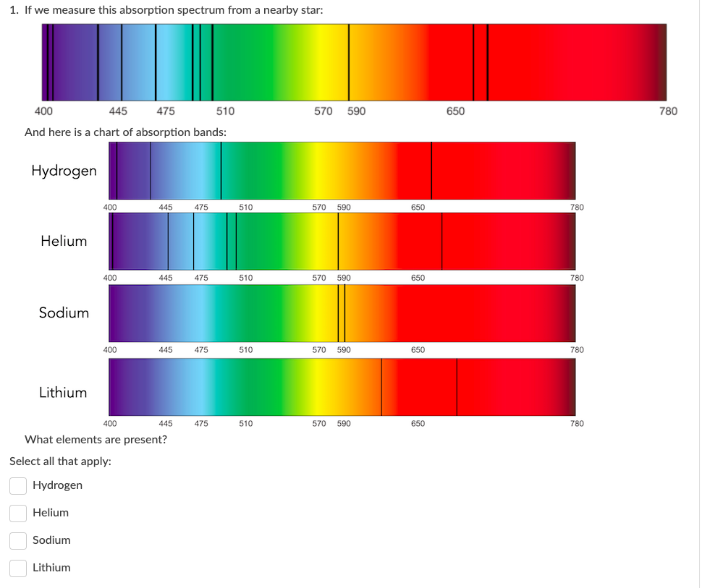
Task: Select the Helium reference spectrum
Action: tap(342, 242)
